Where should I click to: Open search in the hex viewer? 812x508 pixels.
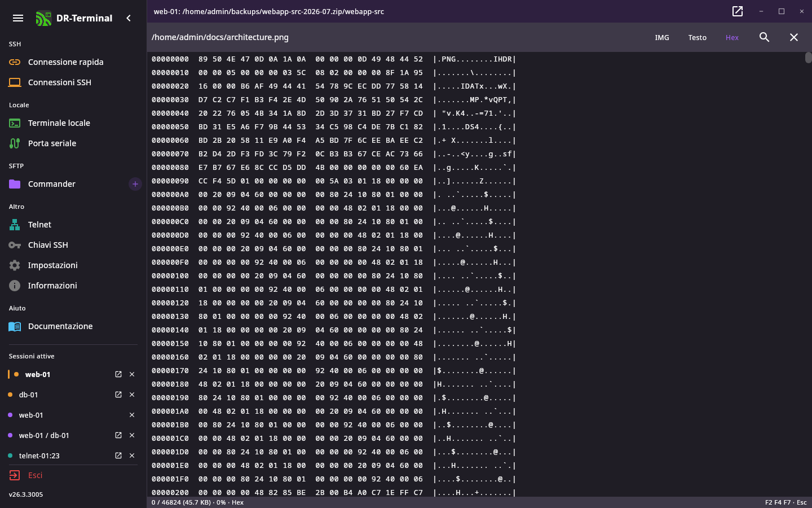(x=765, y=37)
